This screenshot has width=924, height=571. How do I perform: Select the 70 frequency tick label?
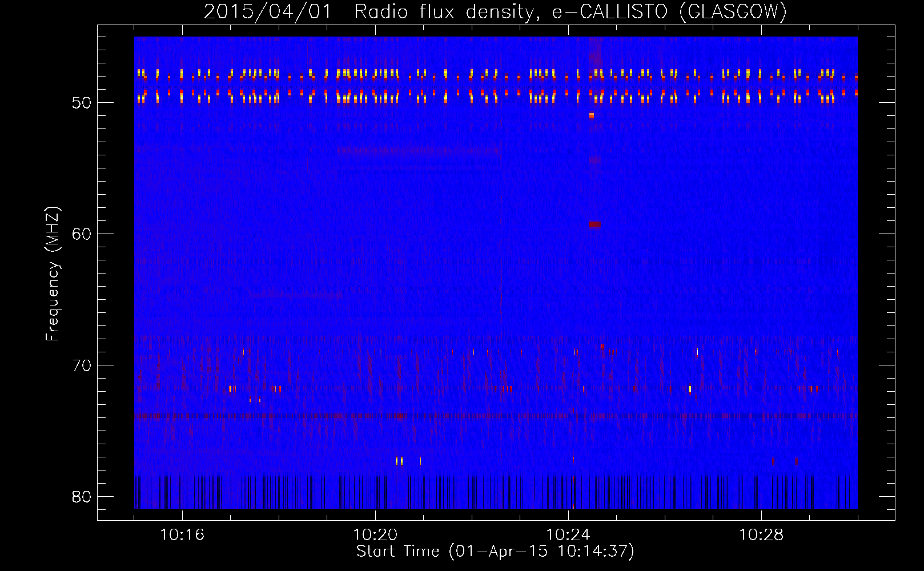(82, 365)
